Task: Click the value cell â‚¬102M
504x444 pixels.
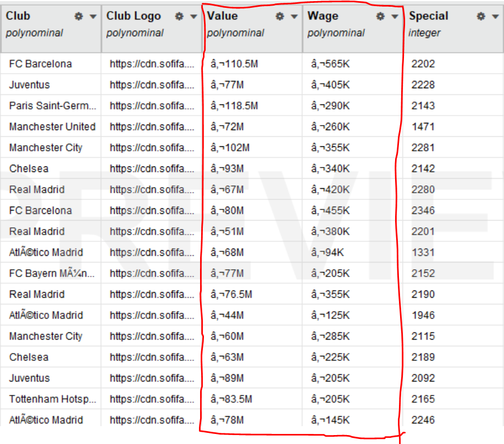Action: (230, 147)
